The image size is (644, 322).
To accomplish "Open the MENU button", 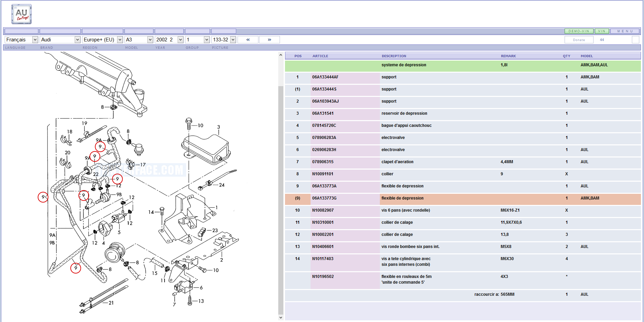I will pos(625,31).
